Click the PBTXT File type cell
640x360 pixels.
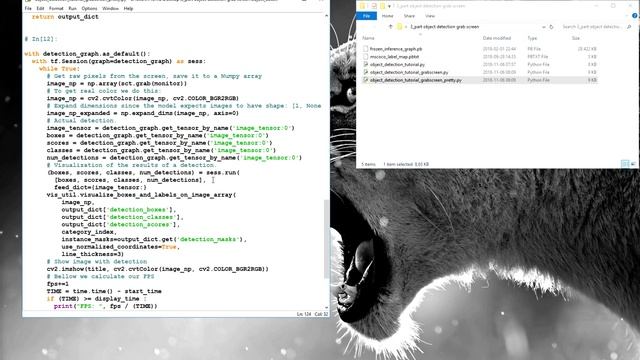pyautogui.click(x=537, y=57)
